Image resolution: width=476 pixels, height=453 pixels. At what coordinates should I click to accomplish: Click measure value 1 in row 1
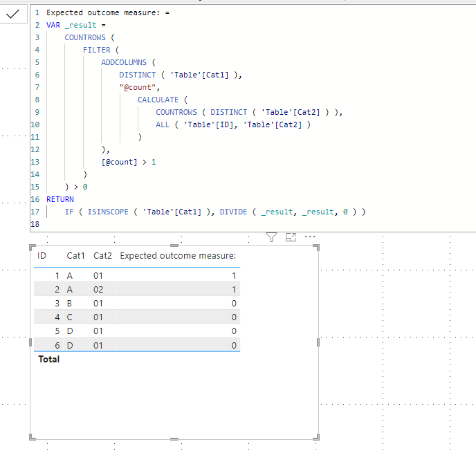pyautogui.click(x=234, y=275)
